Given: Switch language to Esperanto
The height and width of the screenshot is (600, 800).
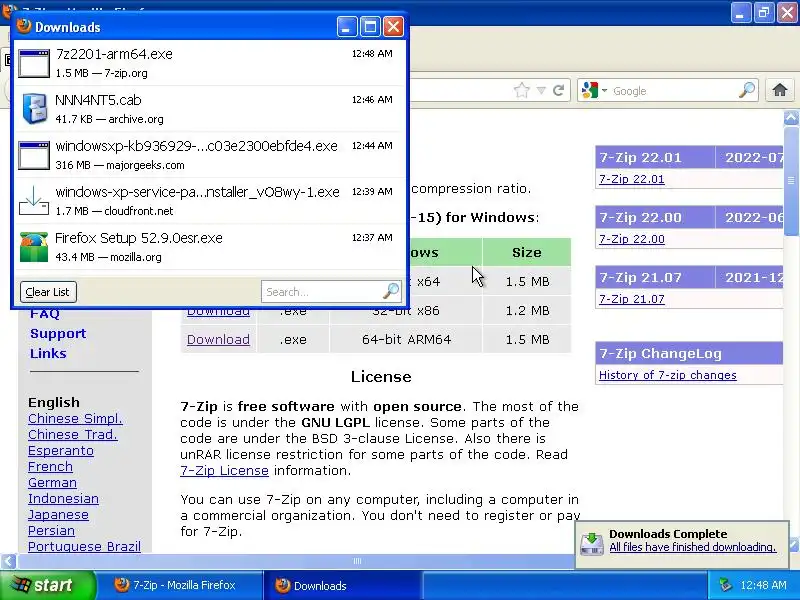Looking at the screenshot, I should [61, 451].
